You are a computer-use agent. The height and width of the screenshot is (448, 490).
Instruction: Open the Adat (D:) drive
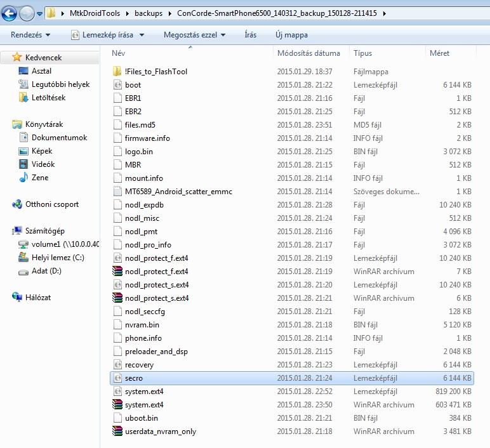click(46, 271)
